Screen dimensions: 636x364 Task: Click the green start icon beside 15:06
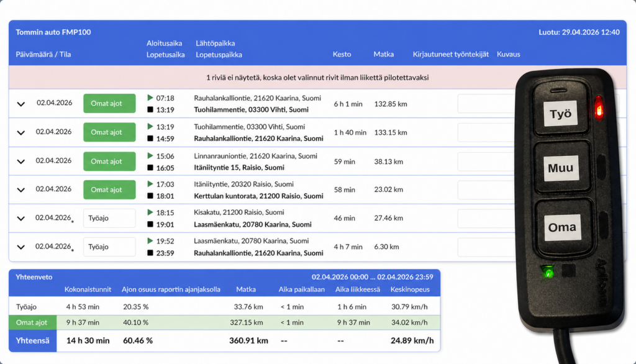(150, 156)
